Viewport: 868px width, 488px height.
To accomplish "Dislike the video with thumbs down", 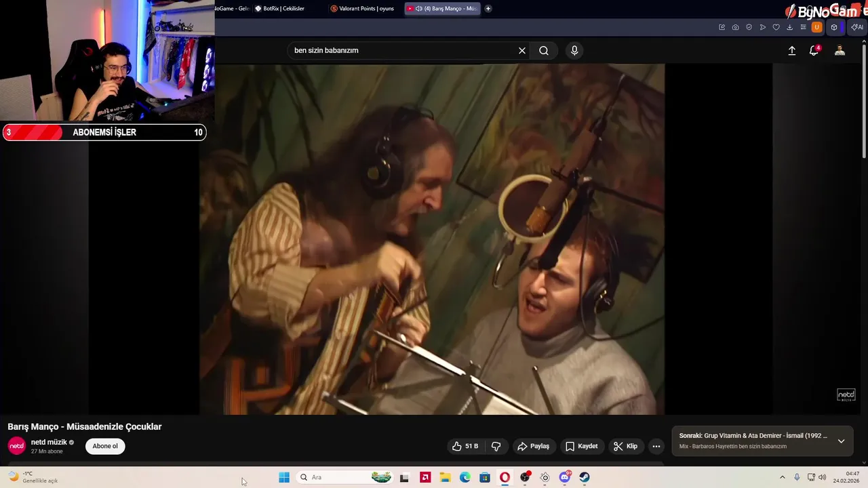I will (x=496, y=446).
